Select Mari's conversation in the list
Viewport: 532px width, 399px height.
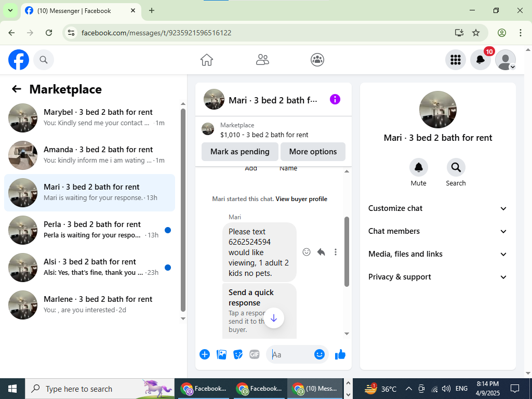[89, 192]
